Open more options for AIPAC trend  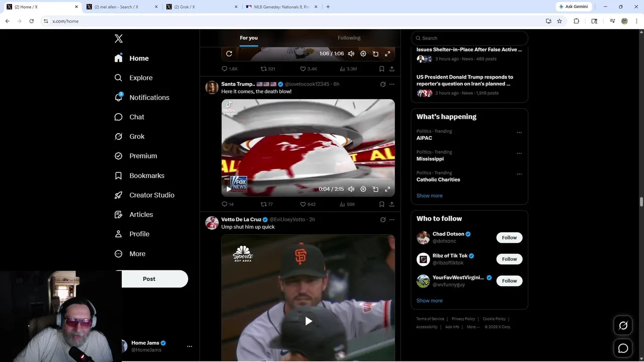click(x=519, y=133)
